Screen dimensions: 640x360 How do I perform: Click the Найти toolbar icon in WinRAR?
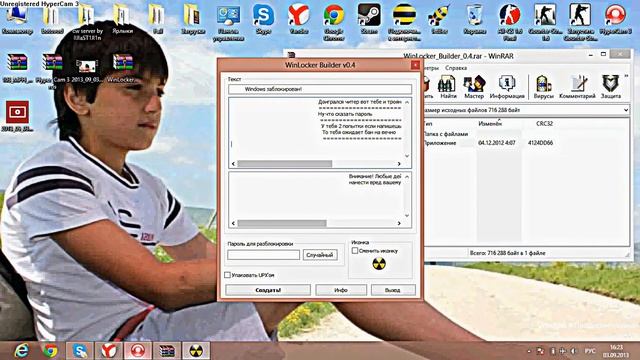[448, 87]
